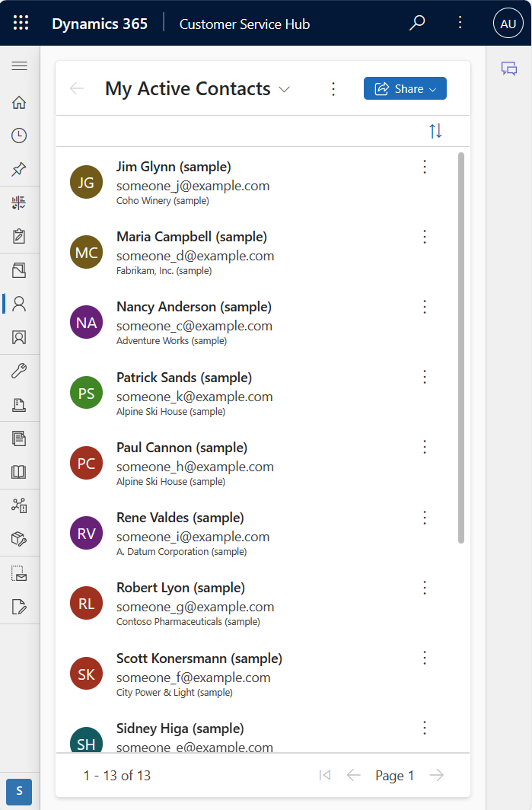Click someone_g@example.com email
532x810 pixels.
(196, 607)
